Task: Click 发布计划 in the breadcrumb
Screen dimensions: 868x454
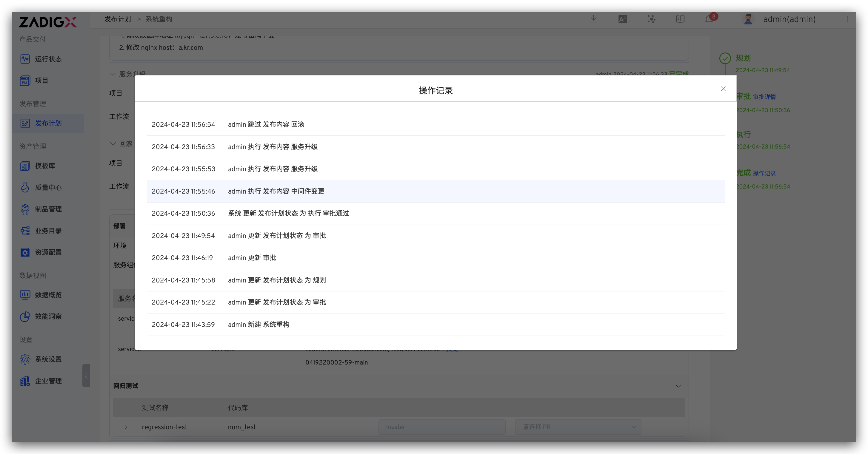Action: (117, 19)
